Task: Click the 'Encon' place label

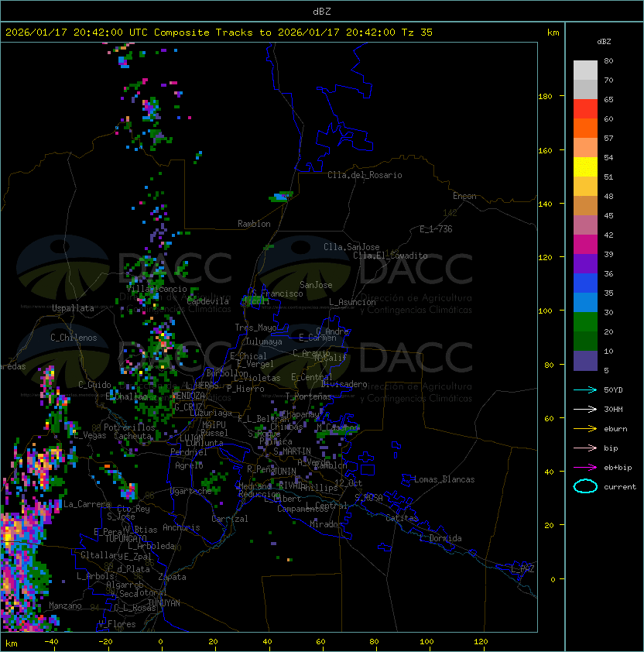Action: coord(464,196)
